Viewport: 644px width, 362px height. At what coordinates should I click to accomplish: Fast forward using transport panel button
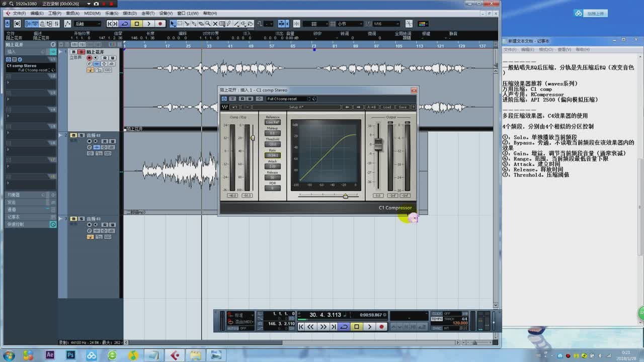323,326
